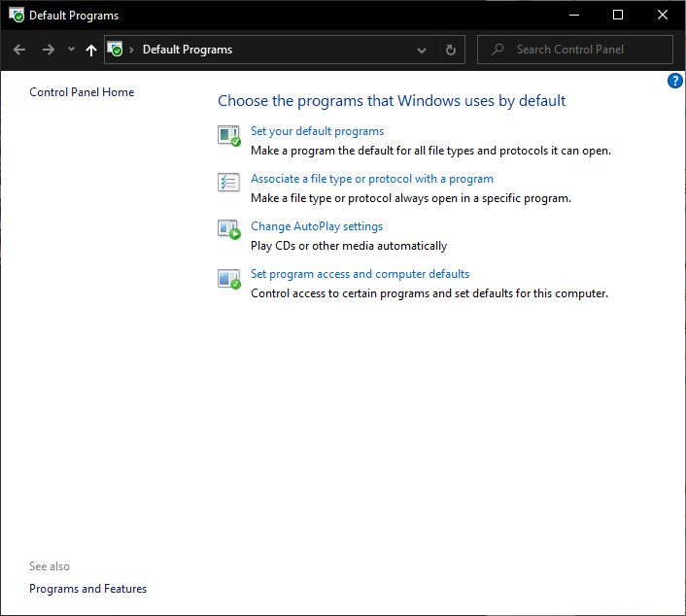Image resolution: width=686 pixels, height=616 pixels.
Task: Open the recent locations dropdown arrow
Action: [x=71, y=50]
